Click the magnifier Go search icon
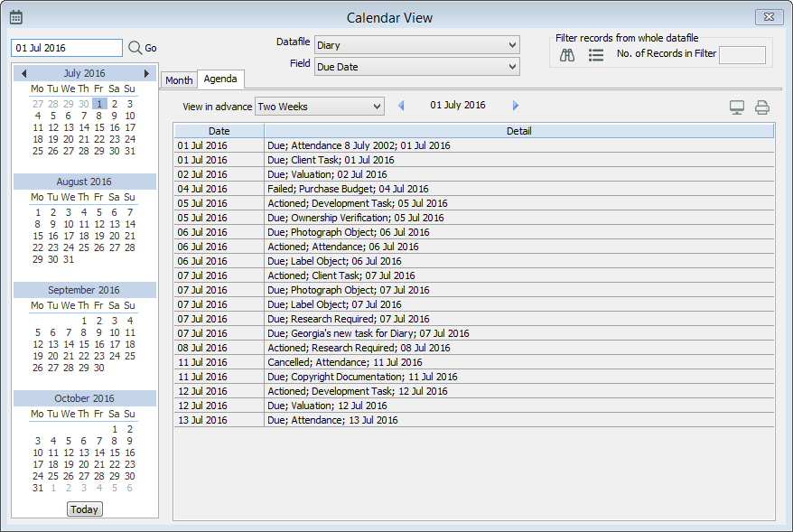The image size is (793, 532). (x=135, y=48)
